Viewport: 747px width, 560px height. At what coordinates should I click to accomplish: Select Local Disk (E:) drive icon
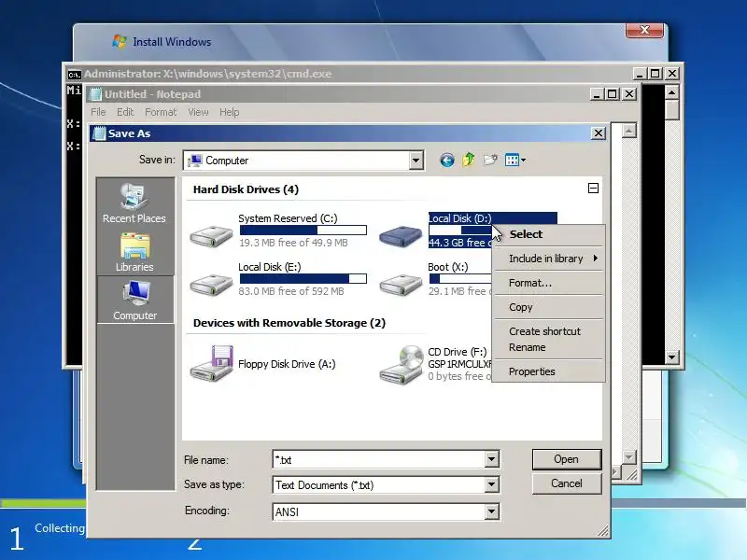point(211,285)
